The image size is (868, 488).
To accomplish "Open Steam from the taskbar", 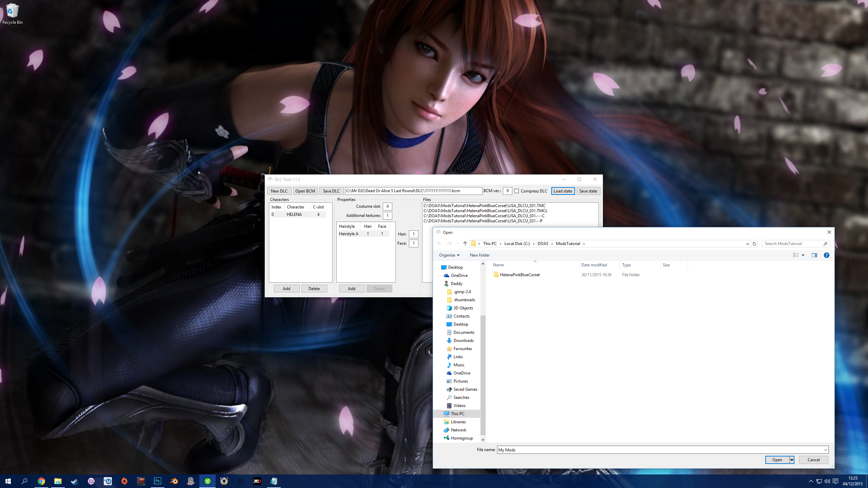I will [74, 481].
